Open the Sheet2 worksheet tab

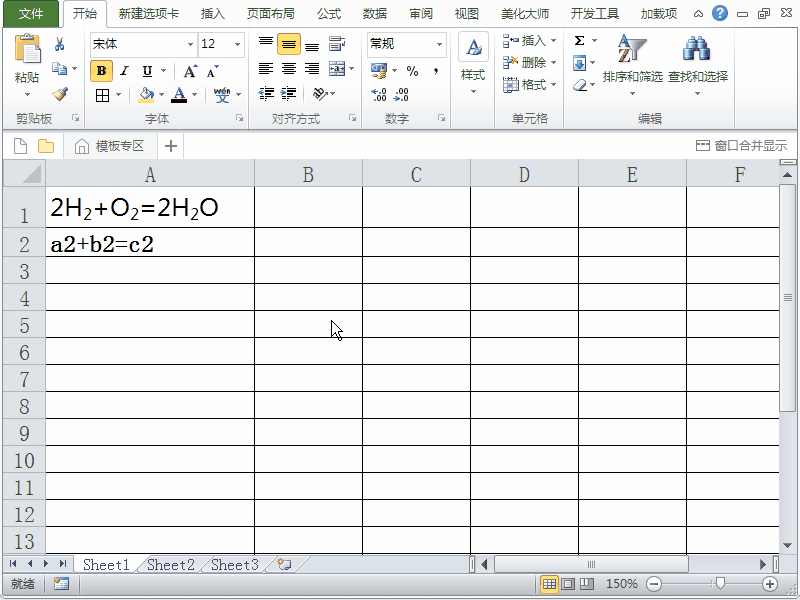170,565
